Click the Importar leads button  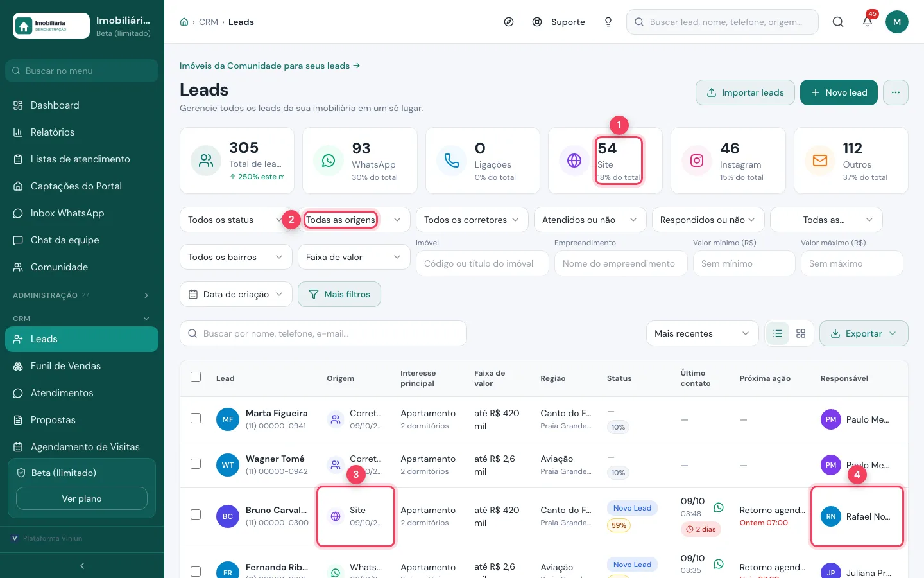pyautogui.click(x=745, y=92)
